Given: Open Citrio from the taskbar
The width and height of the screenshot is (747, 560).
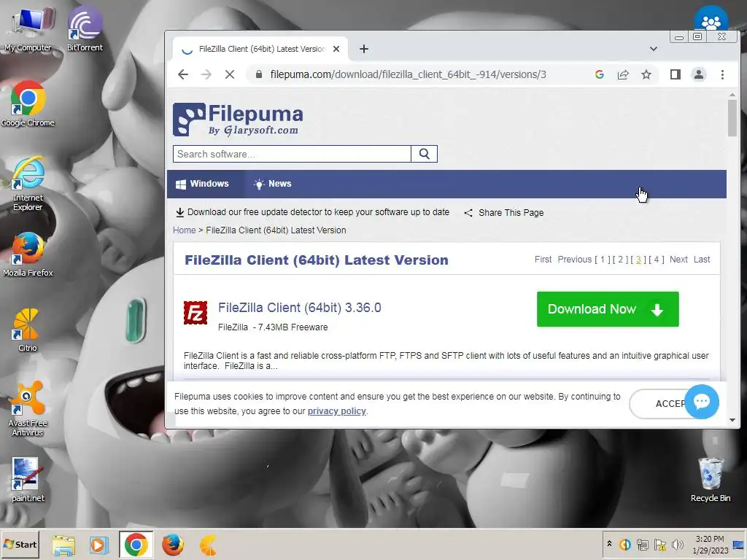Looking at the screenshot, I should (209, 545).
